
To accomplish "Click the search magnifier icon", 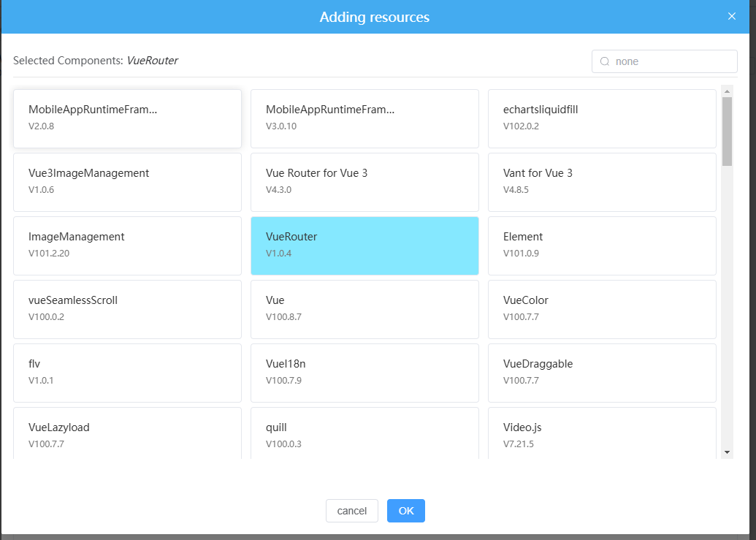I will [604, 61].
